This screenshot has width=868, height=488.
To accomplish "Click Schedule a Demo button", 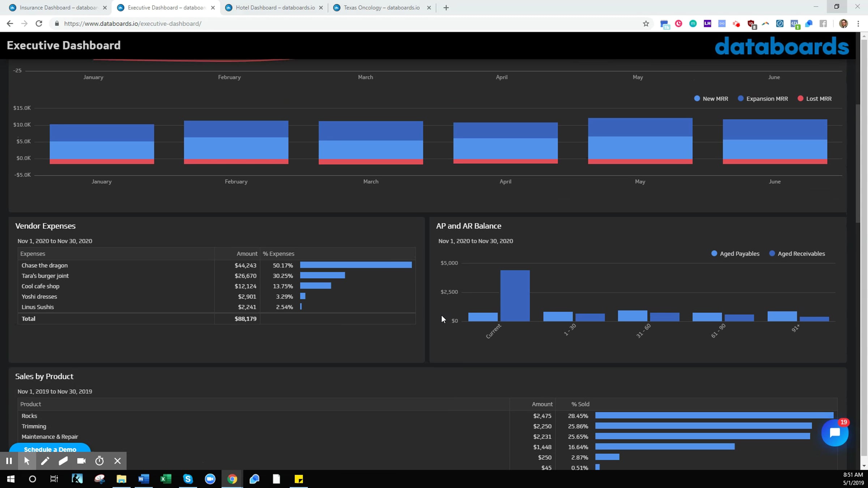I will (x=50, y=449).
